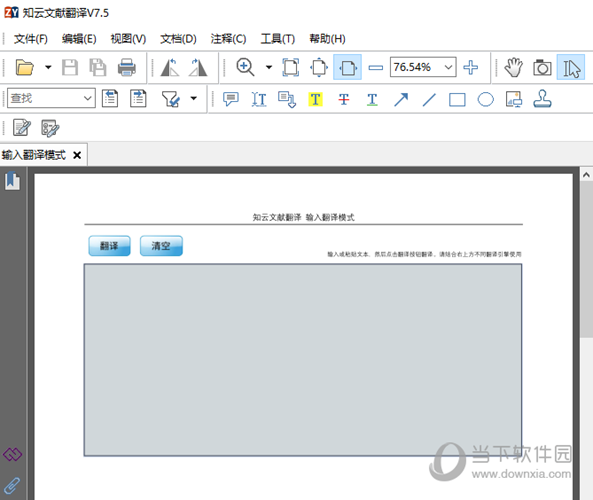
Task: Open a file with the folder icon
Action: pos(25,67)
